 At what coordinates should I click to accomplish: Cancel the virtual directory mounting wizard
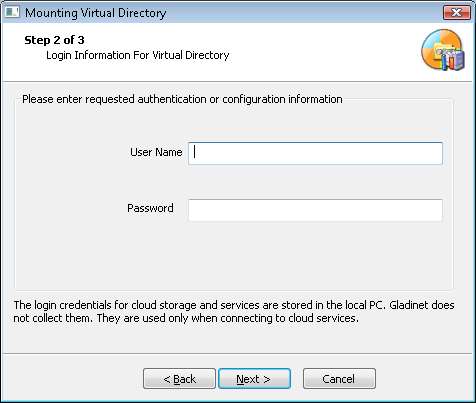point(339,378)
